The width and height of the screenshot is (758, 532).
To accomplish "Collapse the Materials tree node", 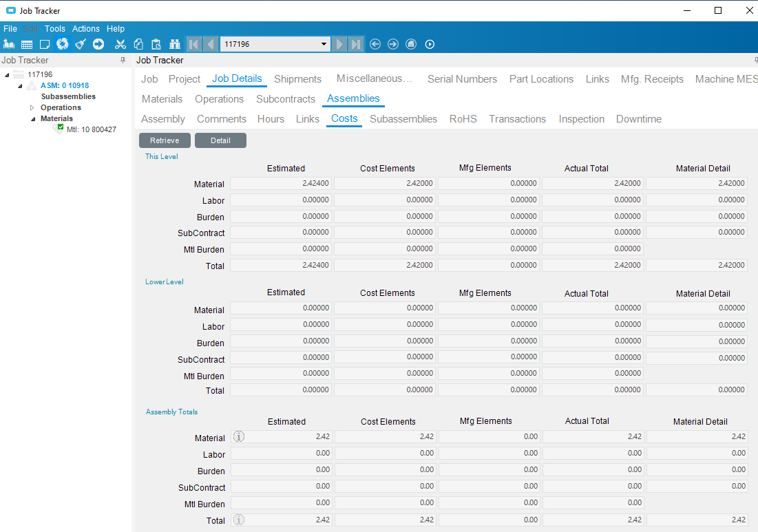I will pyautogui.click(x=32, y=119).
